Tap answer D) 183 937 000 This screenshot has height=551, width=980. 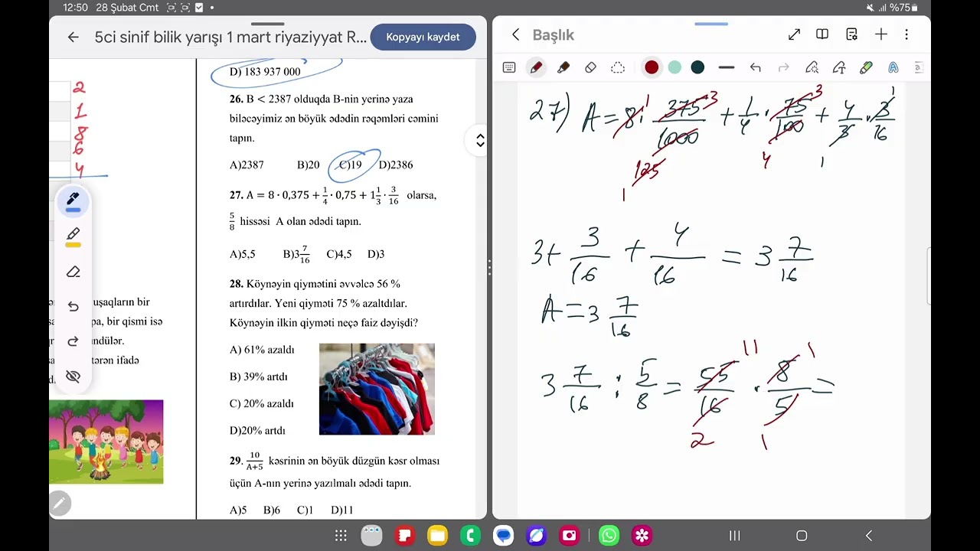265,71
